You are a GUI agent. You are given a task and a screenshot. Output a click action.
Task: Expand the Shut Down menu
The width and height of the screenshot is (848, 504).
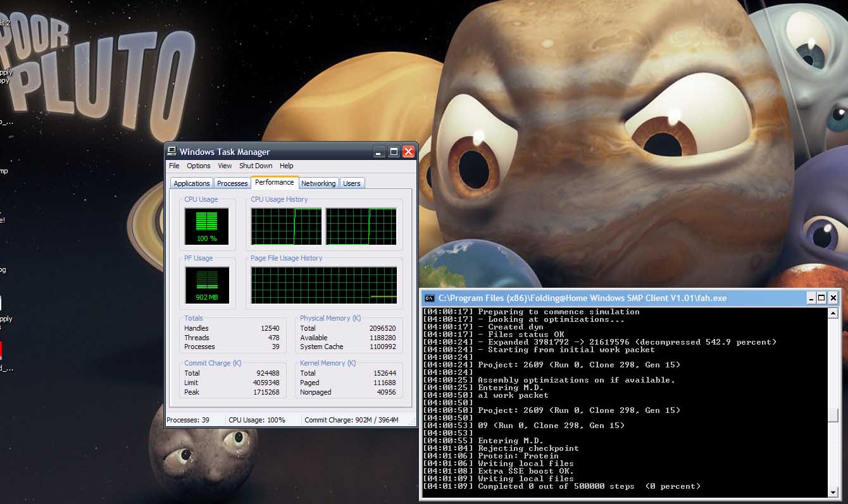point(256,166)
